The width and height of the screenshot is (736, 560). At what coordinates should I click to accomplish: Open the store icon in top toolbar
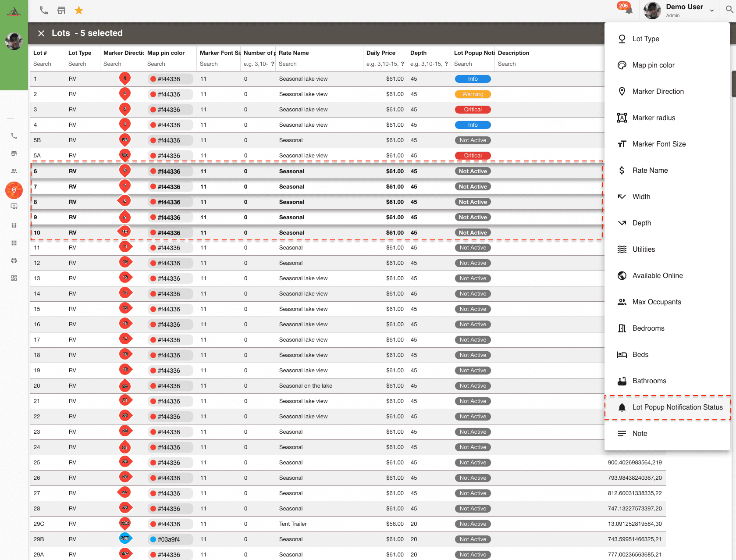61,10
